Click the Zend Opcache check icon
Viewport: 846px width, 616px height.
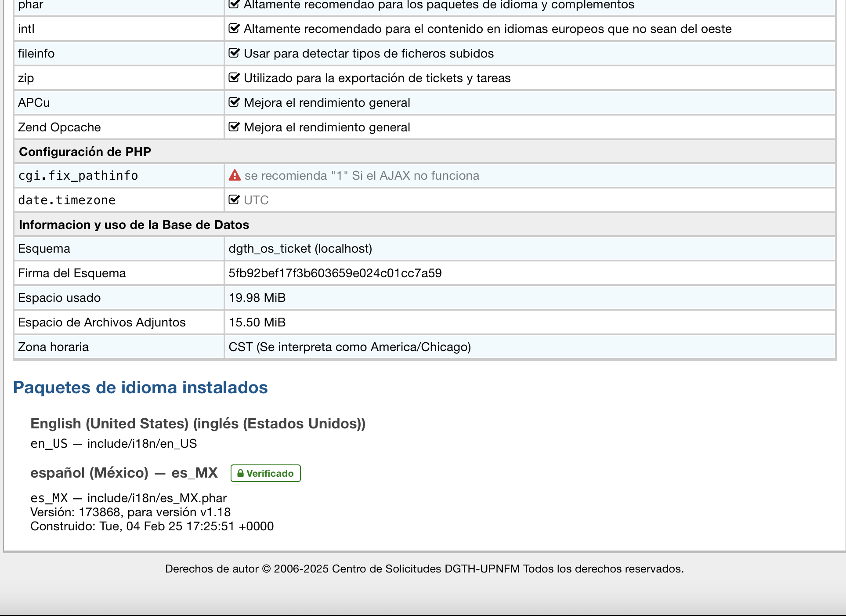pos(234,127)
